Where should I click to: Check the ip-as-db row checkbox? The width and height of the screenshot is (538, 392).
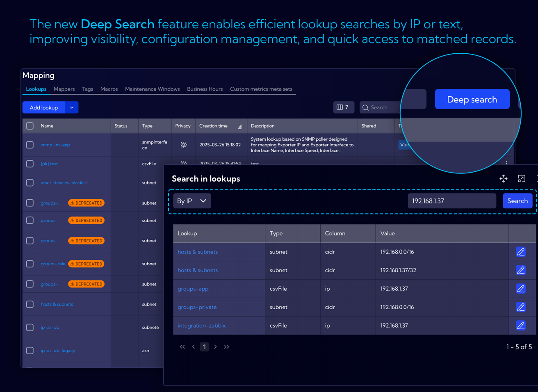coord(30,327)
